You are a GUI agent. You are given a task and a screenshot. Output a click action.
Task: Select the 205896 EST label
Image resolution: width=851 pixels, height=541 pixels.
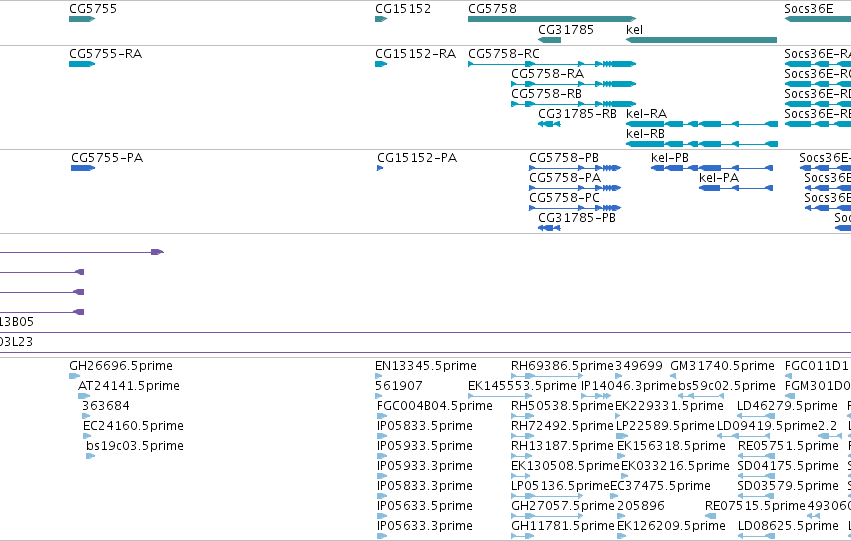click(640, 506)
